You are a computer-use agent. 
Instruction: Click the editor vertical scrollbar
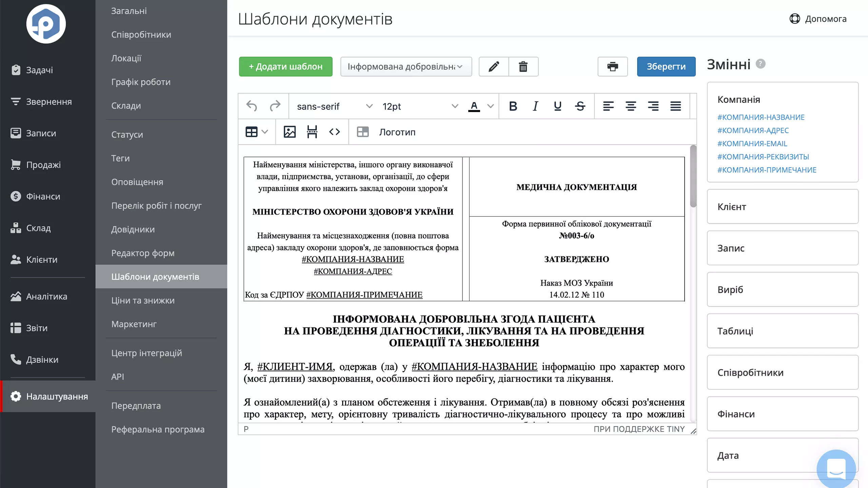[693, 176]
